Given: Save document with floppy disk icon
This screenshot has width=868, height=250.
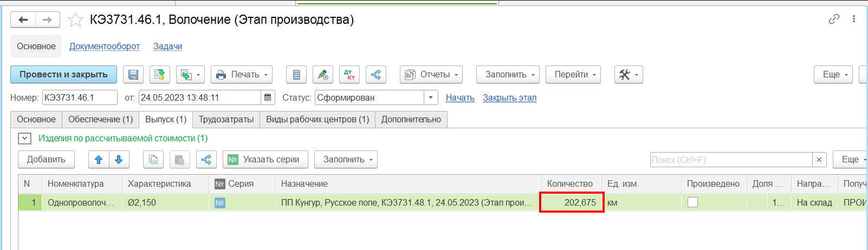Looking at the screenshot, I should [x=133, y=75].
